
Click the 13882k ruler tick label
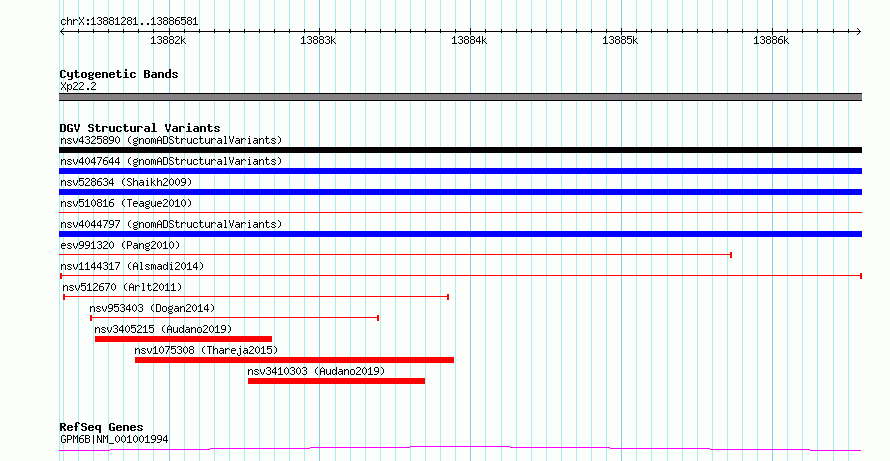coord(167,40)
